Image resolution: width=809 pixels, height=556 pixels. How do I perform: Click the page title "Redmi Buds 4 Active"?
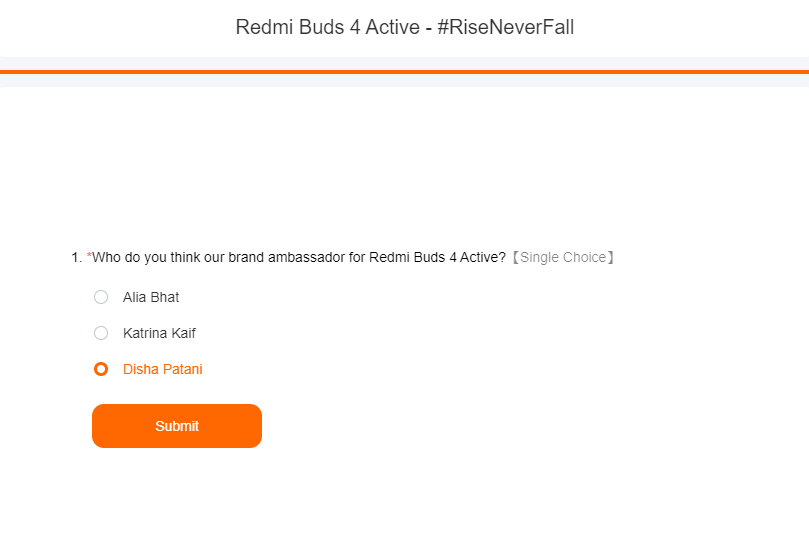tap(328, 27)
